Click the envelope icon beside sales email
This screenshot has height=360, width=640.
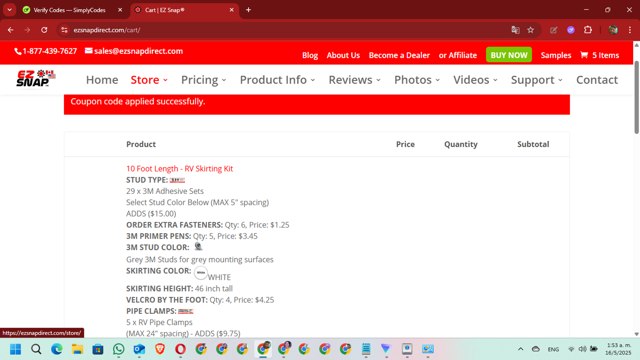[x=89, y=51]
